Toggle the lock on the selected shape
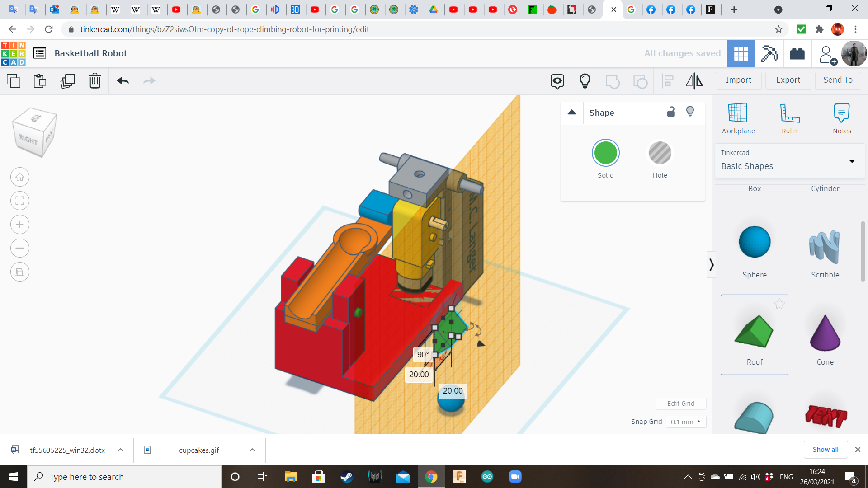Image resolution: width=868 pixels, height=488 pixels. pyautogui.click(x=671, y=112)
